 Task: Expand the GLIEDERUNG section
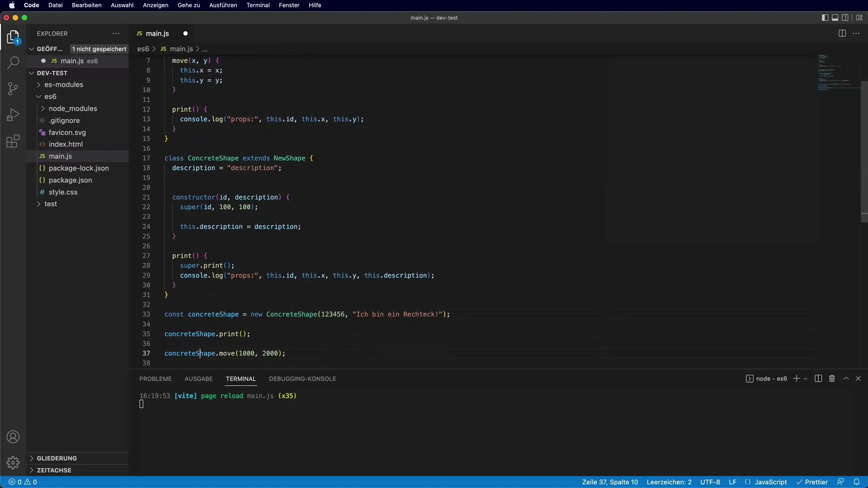pos(77,458)
